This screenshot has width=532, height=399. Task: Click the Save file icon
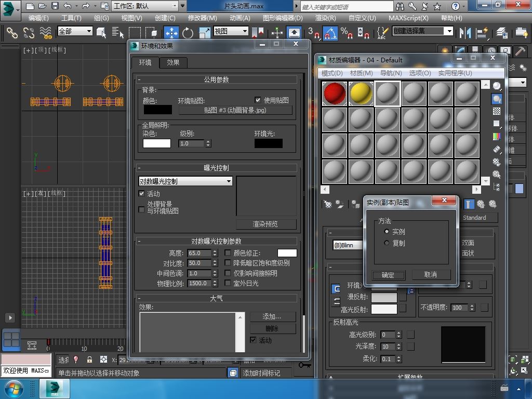click(x=55, y=6)
